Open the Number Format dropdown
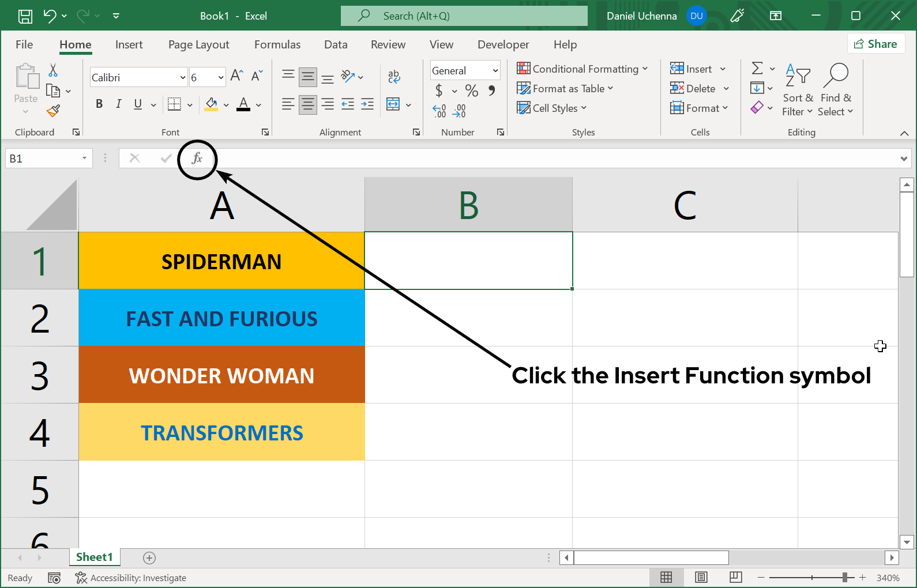The width and height of the screenshot is (917, 588). point(495,71)
